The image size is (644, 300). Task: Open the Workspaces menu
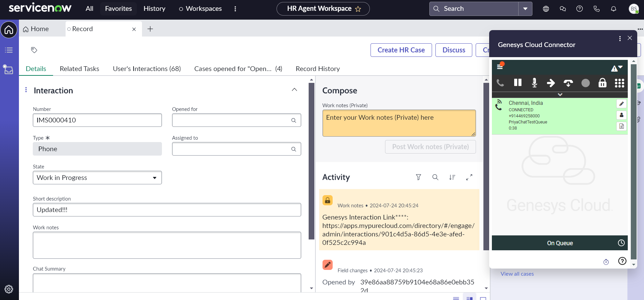tap(200, 8)
